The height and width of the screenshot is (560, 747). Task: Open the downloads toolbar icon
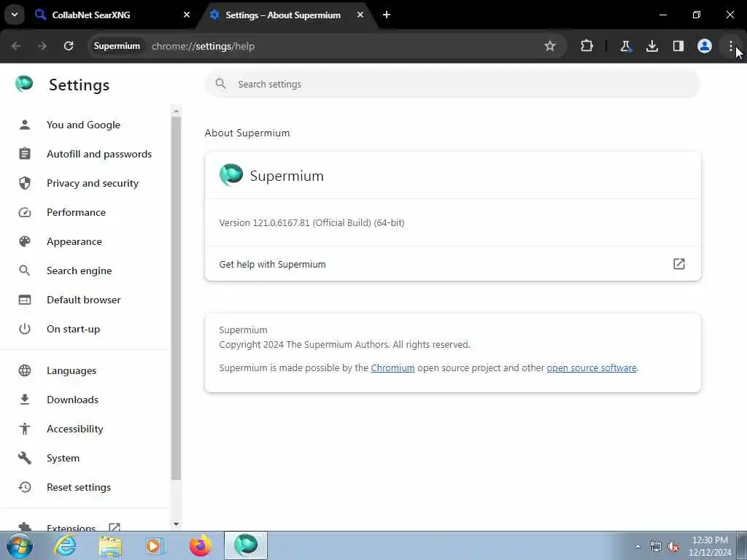tap(651, 46)
